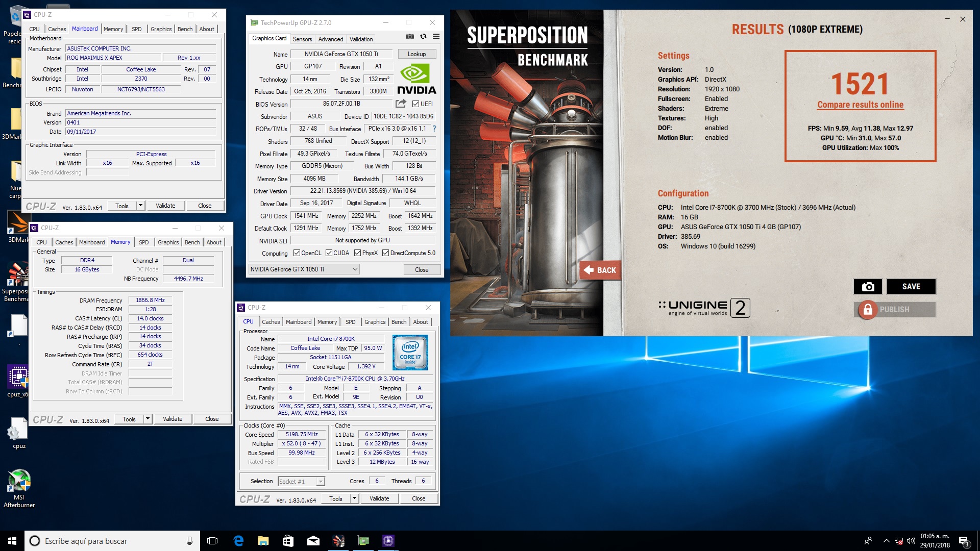Click the People icon in system tray
The image size is (980, 551).
point(868,541)
